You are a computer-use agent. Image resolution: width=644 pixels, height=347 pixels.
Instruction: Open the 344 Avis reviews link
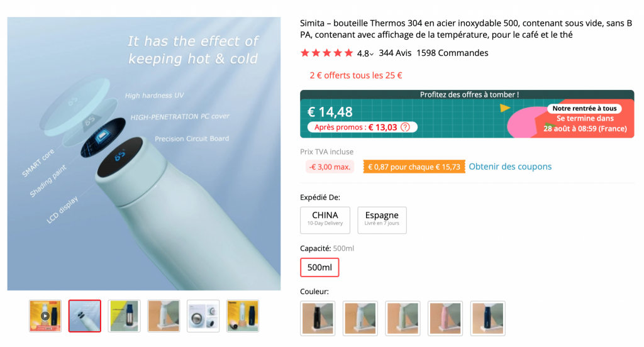click(395, 53)
